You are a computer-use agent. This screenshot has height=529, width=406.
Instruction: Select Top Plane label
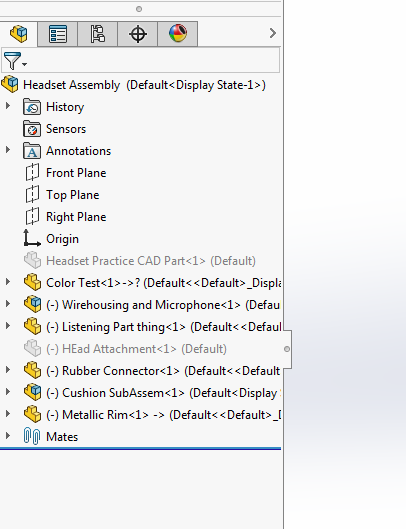click(73, 195)
